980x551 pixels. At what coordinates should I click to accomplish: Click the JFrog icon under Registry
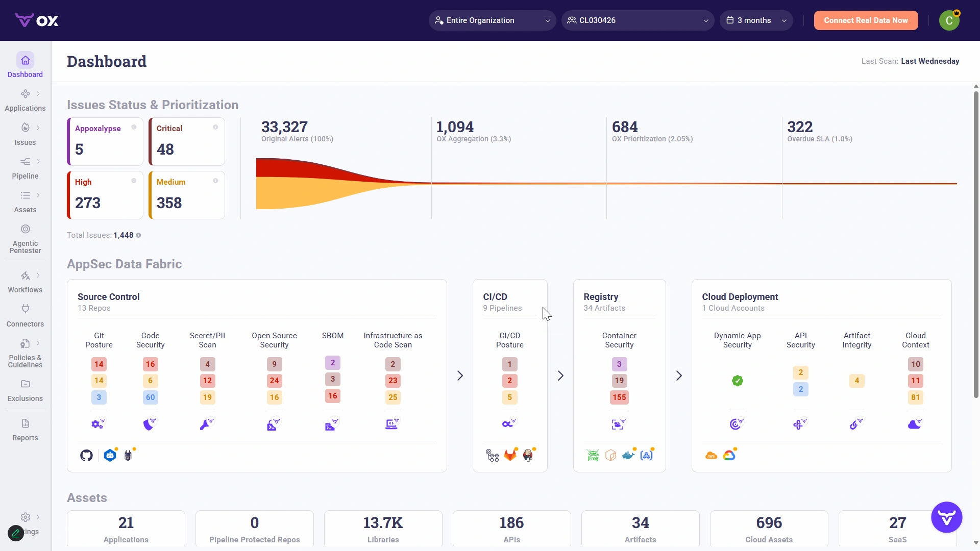point(593,456)
